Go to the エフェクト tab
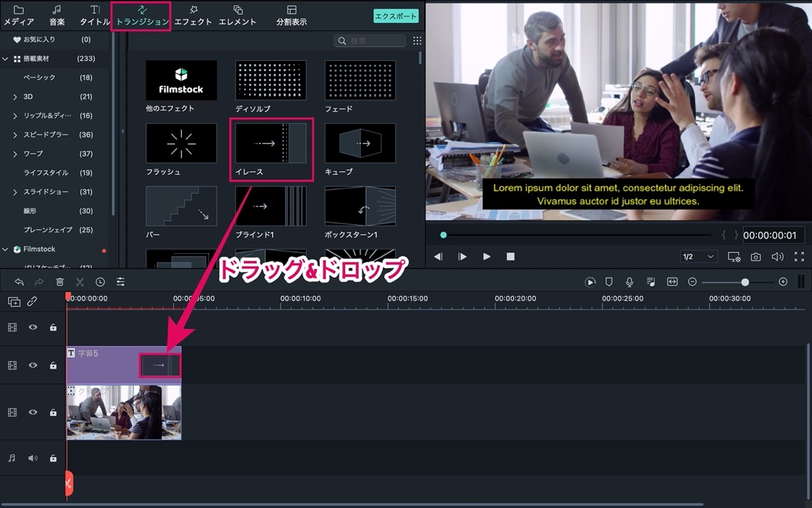The height and width of the screenshot is (508, 812). pyautogui.click(x=193, y=16)
